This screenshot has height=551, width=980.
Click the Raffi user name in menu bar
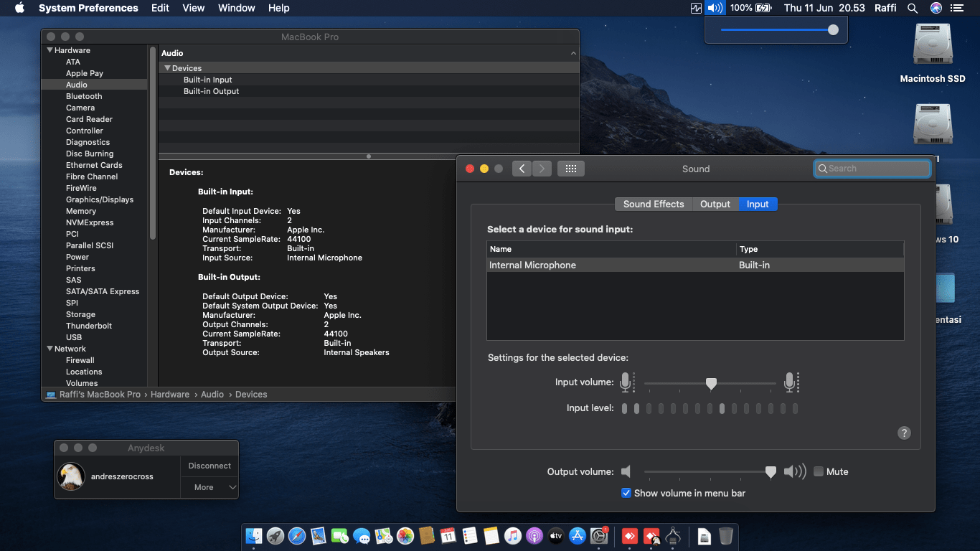click(885, 8)
